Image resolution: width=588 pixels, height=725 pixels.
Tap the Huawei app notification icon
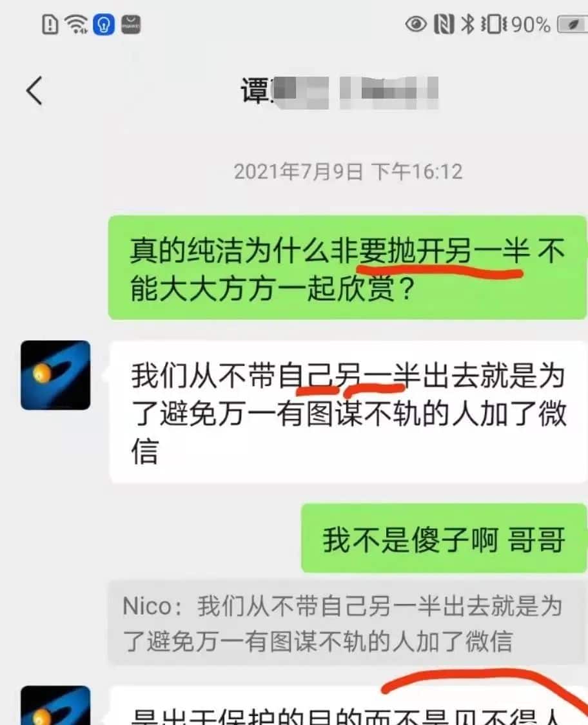point(131,24)
